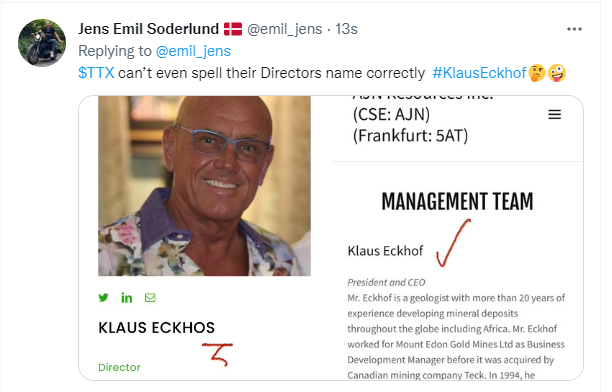Click the Danish flag emoji next to the name
The image size is (612, 392).
(233, 29)
